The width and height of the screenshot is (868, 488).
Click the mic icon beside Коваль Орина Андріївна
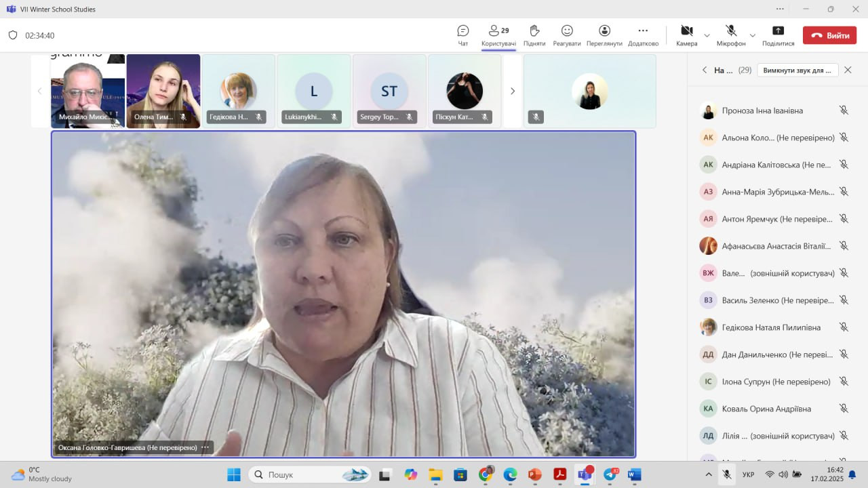[844, 408]
